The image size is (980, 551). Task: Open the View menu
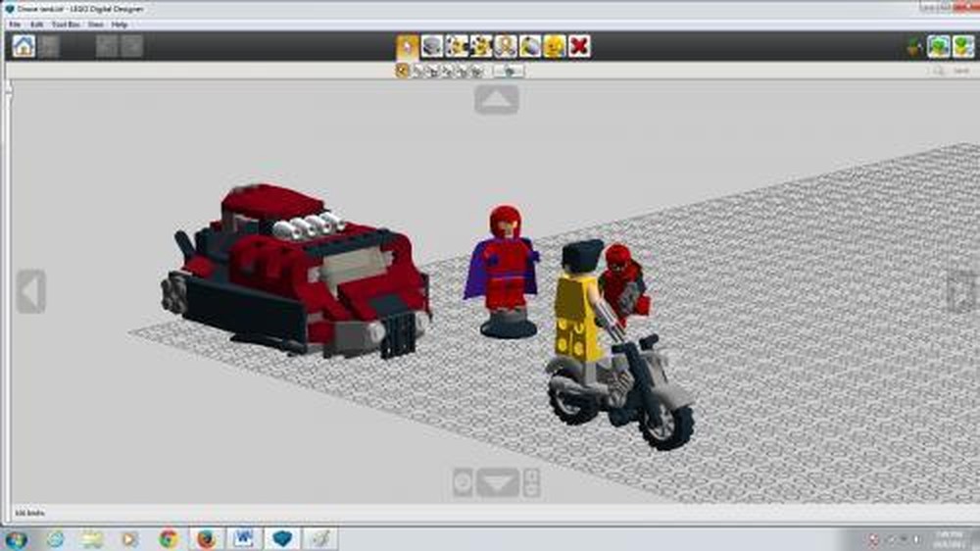coord(96,25)
